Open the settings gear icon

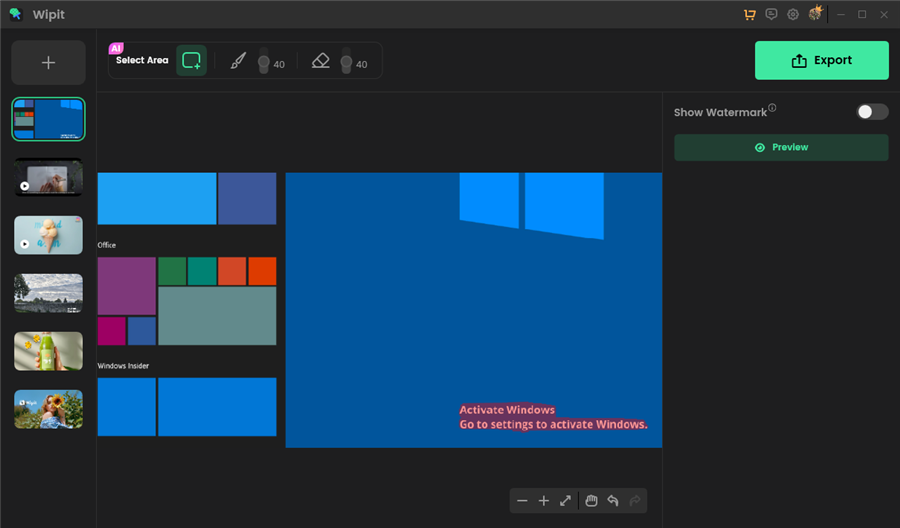coord(793,14)
